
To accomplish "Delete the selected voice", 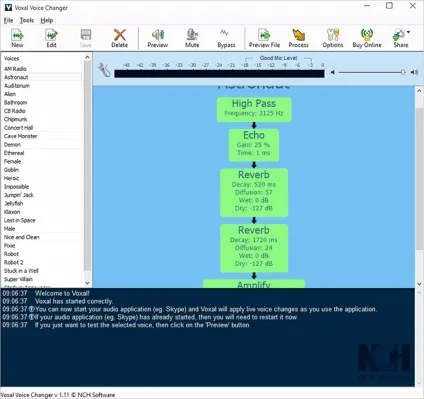I will [120, 38].
